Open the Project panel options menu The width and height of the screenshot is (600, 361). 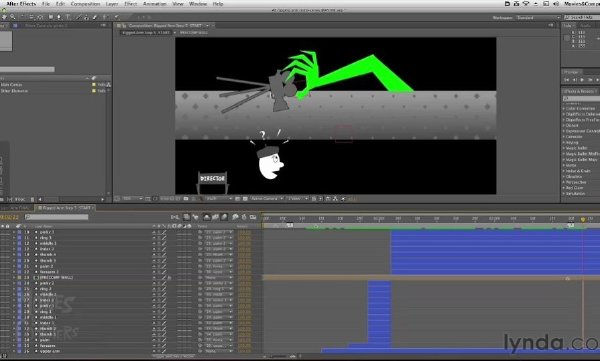103,25
